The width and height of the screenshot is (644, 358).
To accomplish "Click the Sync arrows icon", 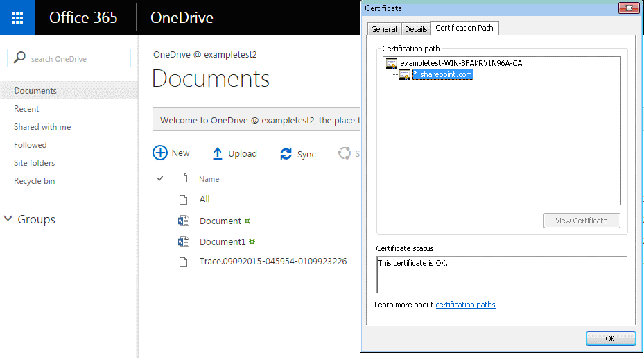I will click(x=286, y=154).
